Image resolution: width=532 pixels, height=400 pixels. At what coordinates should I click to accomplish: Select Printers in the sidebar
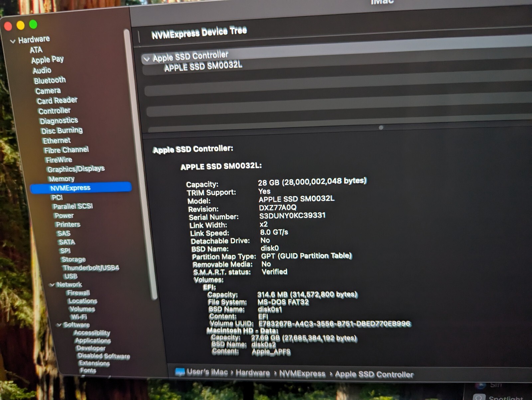tap(68, 225)
